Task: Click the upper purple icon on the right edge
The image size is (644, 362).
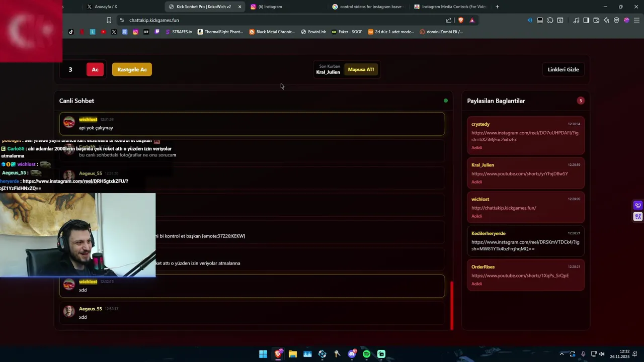Action: pos(638,206)
